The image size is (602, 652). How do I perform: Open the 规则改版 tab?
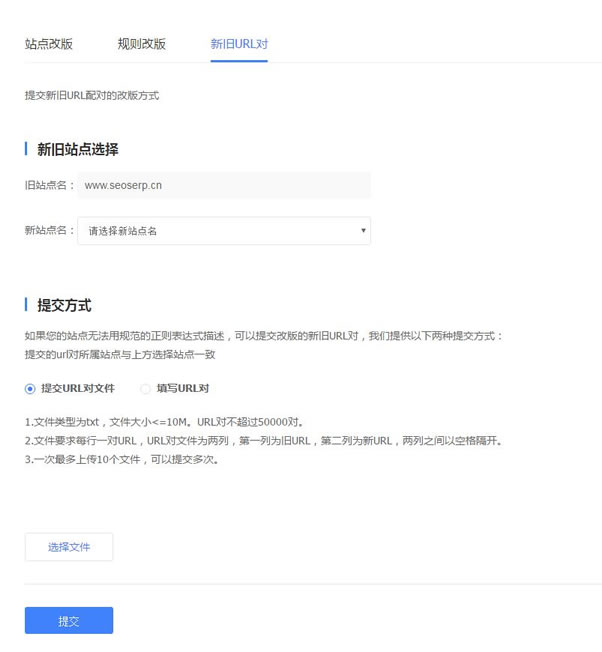141,44
